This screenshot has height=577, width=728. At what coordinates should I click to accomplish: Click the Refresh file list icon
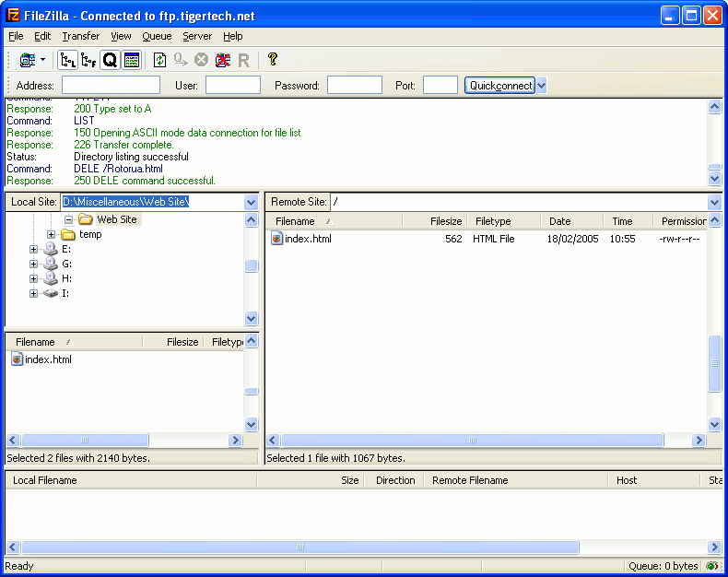coord(159,60)
